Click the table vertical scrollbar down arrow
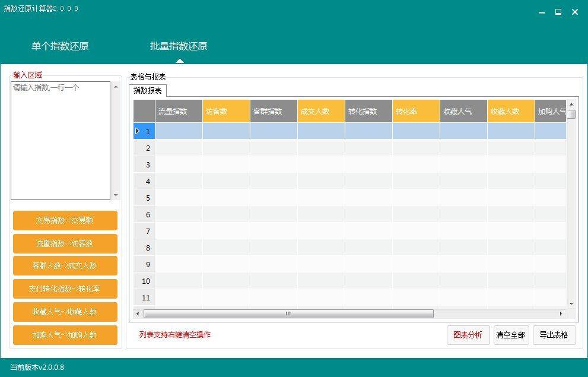Screen dimensions: 588x377 click(x=571, y=303)
